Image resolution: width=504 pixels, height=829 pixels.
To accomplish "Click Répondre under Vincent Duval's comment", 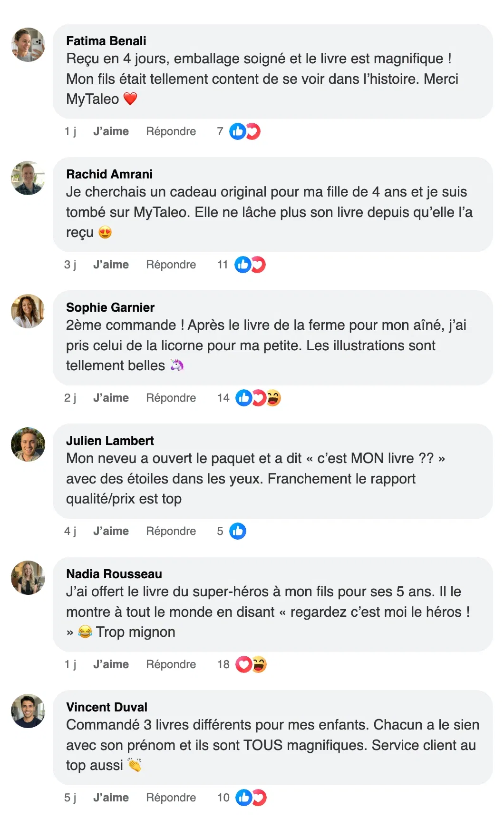I will (171, 798).
